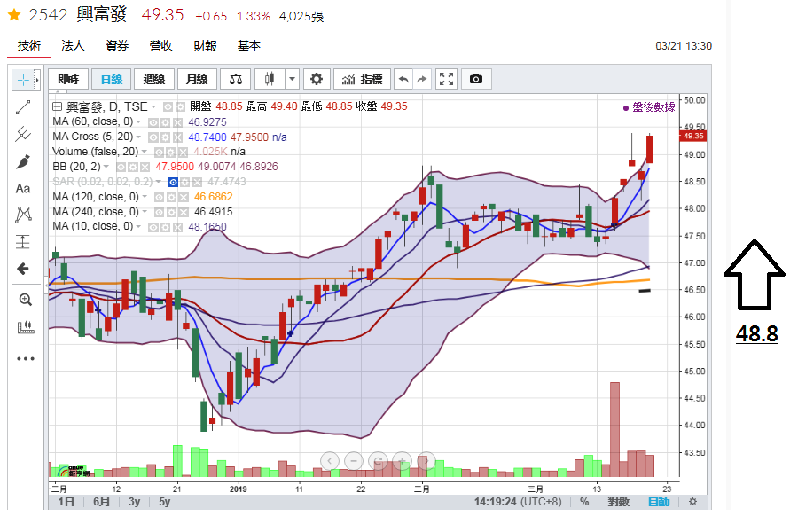Open MA (60, close, 0) dropdown arrow
This screenshot has width=798, height=532.
(x=138, y=122)
